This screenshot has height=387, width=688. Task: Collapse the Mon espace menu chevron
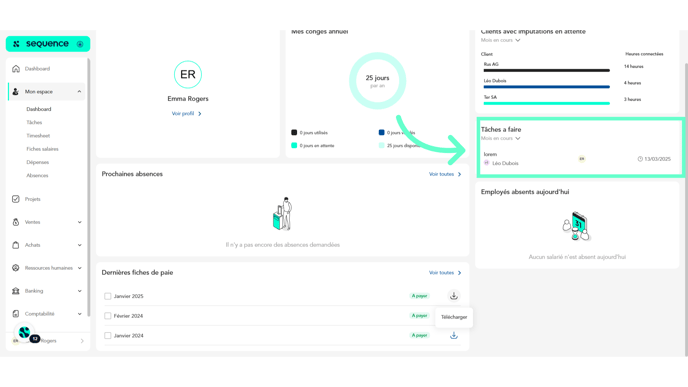79,92
